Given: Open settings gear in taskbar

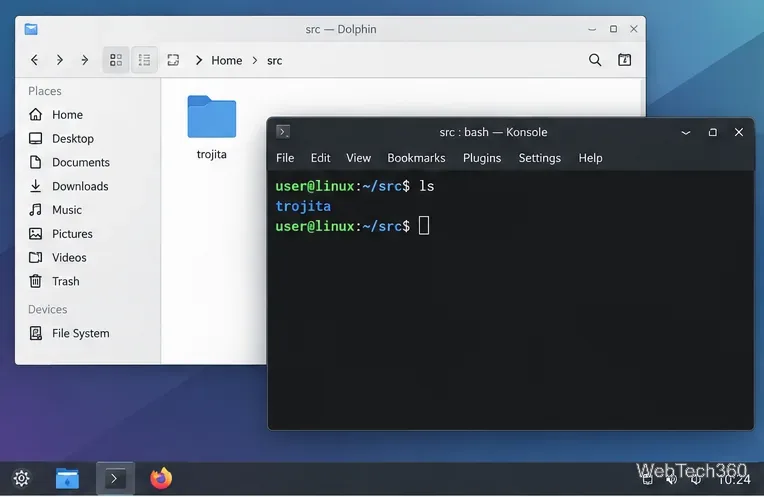Looking at the screenshot, I should point(21,478).
